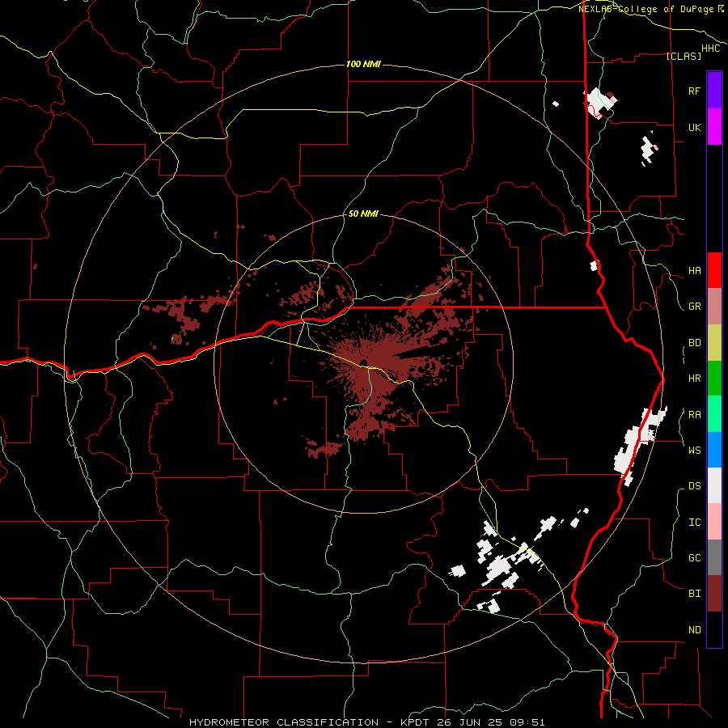The image size is (728, 728).
Task: Click the HA legend label
Action: pyautogui.click(x=695, y=271)
